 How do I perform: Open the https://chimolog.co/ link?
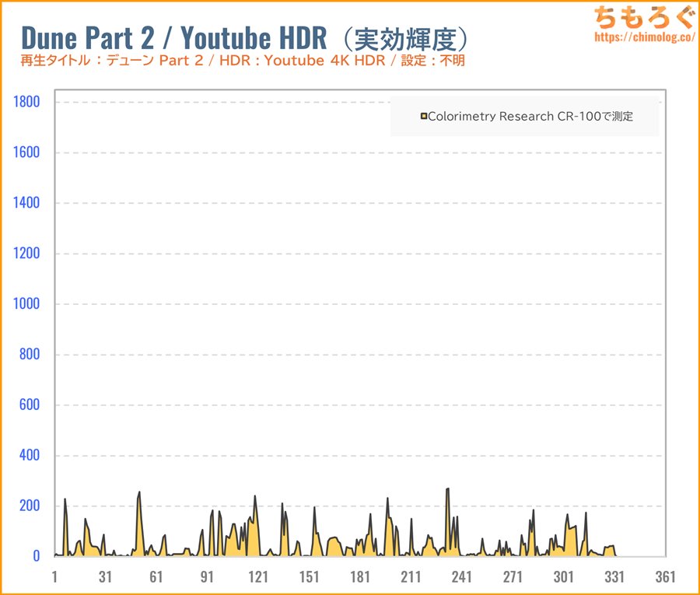click(x=645, y=37)
